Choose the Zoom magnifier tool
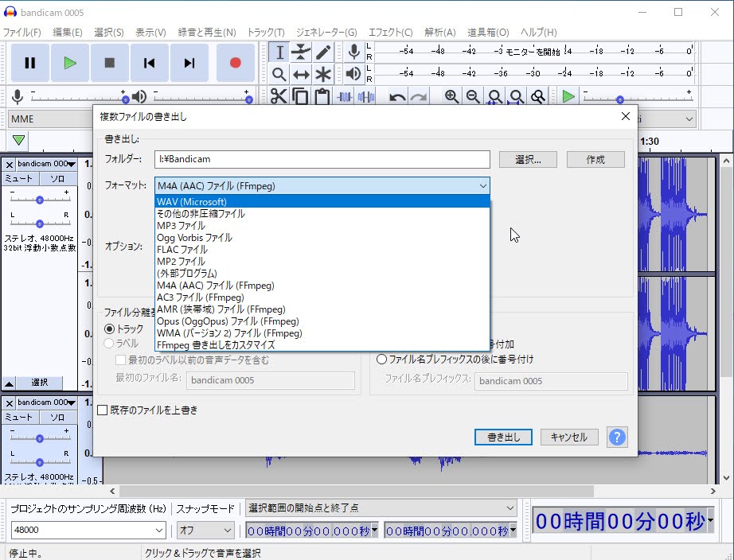This screenshot has height=560, width=734. [x=279, y=75]
